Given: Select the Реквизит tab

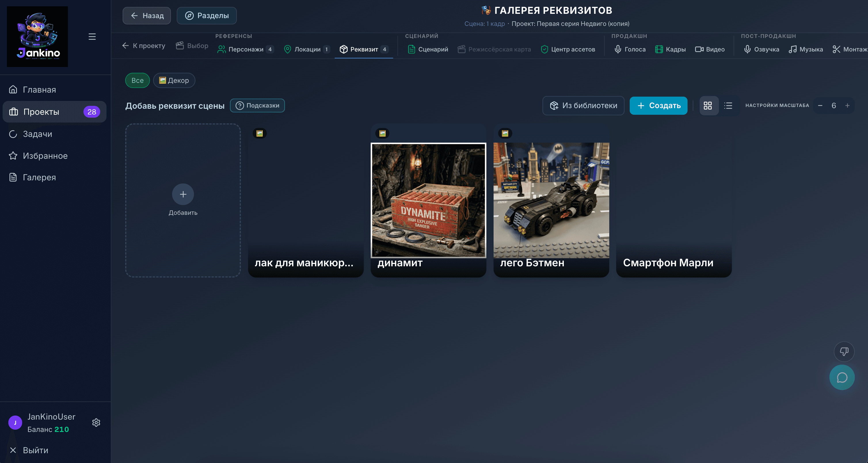Looking at the screenshot, I should pyautogui.click(x=364, y=49).
